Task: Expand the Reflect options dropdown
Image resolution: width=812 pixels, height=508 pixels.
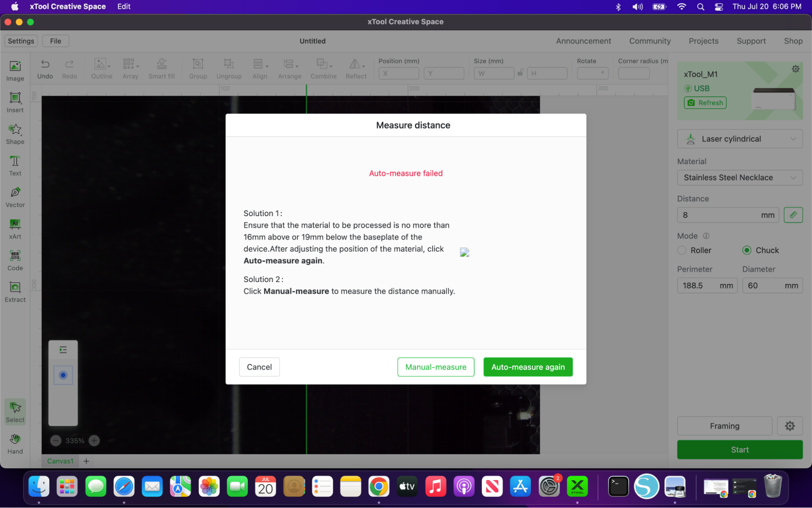Action: click(364, 66)
